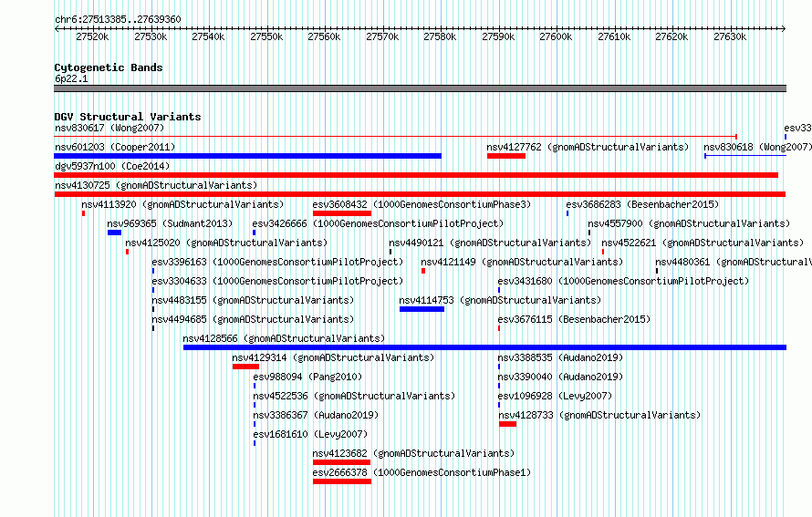The image size is (812, 517).
Task: Click esv1681610 (Levy2007) label
Action: click(310, 434)
